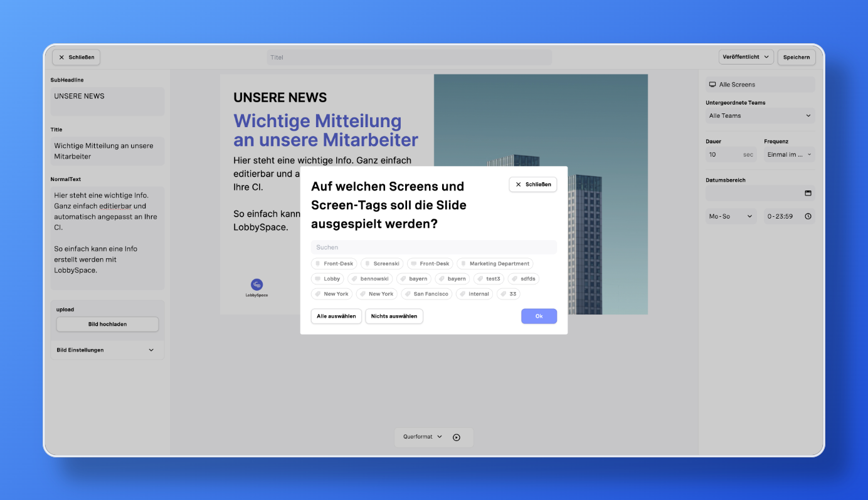Click the screen icon on the Screenski chip
This screenshot has width=868, height=500.
(366, 263)
